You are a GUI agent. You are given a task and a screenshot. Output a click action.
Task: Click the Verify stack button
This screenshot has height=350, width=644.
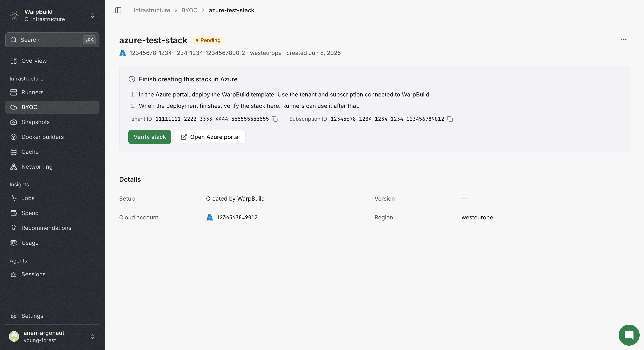tap(150, 137)
